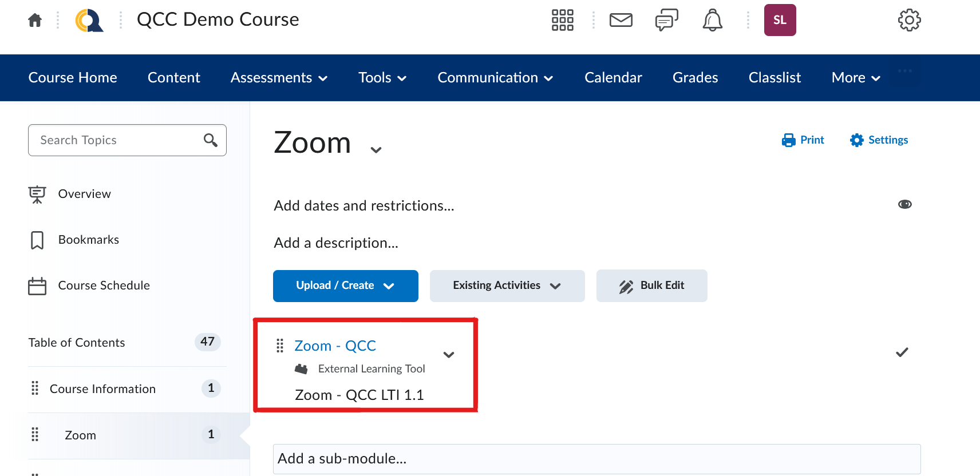Grab the Course Information drag handle
This screenshot has height=476, width=980.
click(x=35, y=388)
